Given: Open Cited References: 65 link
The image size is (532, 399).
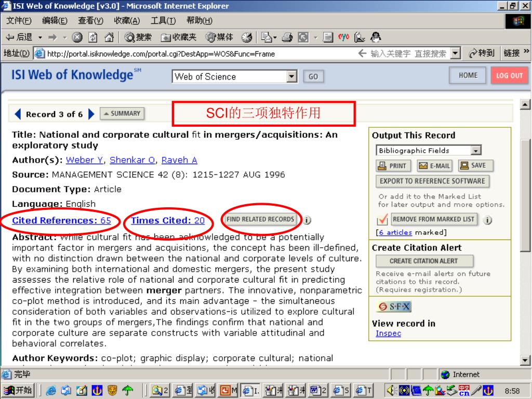Looking at the screenshot, I should (61, 220).
